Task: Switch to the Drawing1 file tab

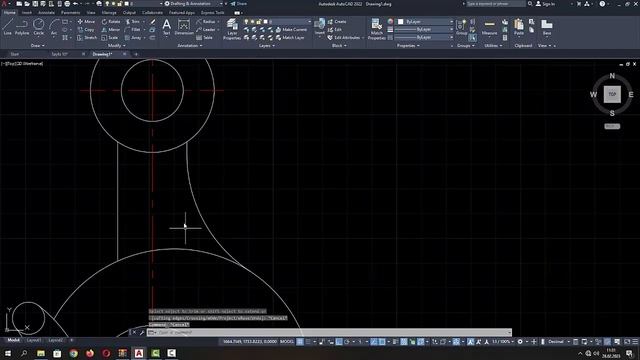Action: pos(102,54)
